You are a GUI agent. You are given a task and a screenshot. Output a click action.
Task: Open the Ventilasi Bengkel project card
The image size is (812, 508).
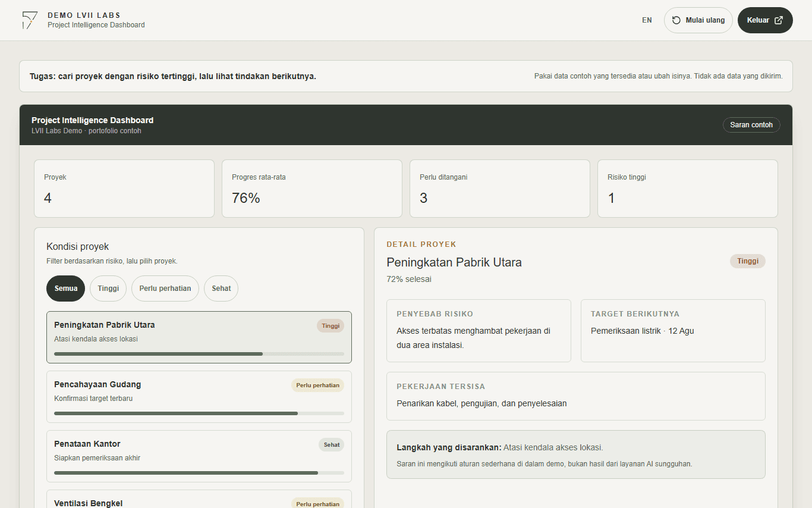199,499
